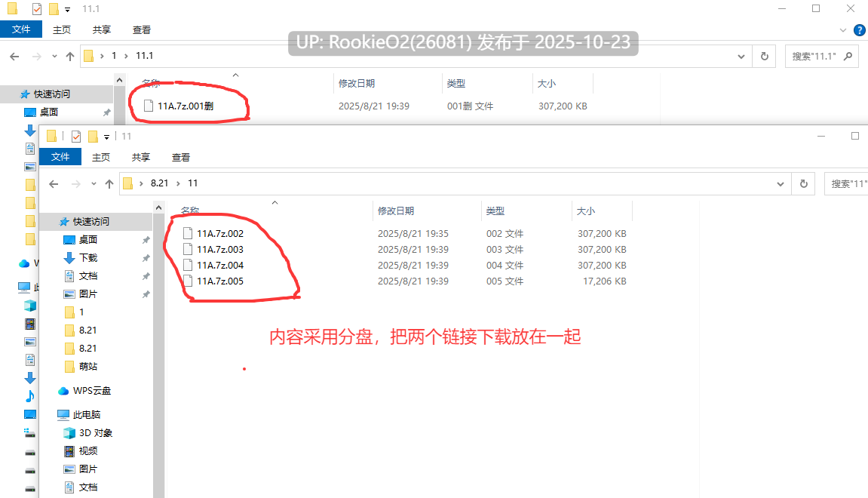Open 桌面 in the 11 window sidebar
868x498 pixels.
click(88, 239)
